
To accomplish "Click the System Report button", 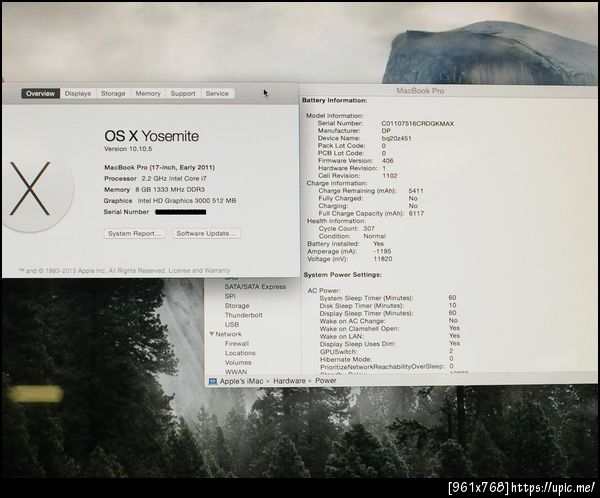I will [x=135, y=233].
